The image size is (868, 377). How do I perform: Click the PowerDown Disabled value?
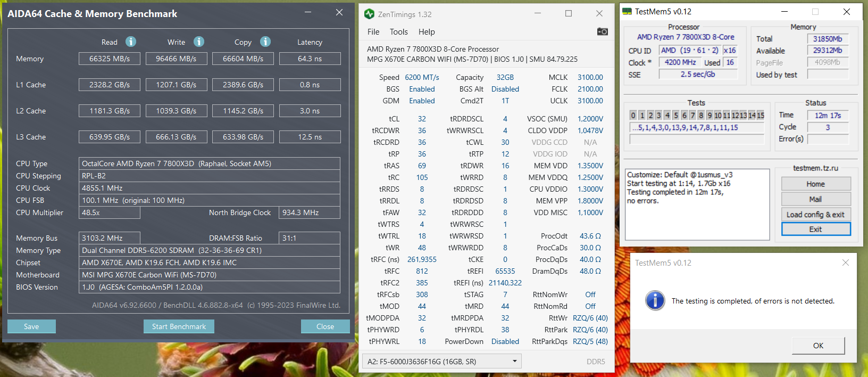pos(505,341)
